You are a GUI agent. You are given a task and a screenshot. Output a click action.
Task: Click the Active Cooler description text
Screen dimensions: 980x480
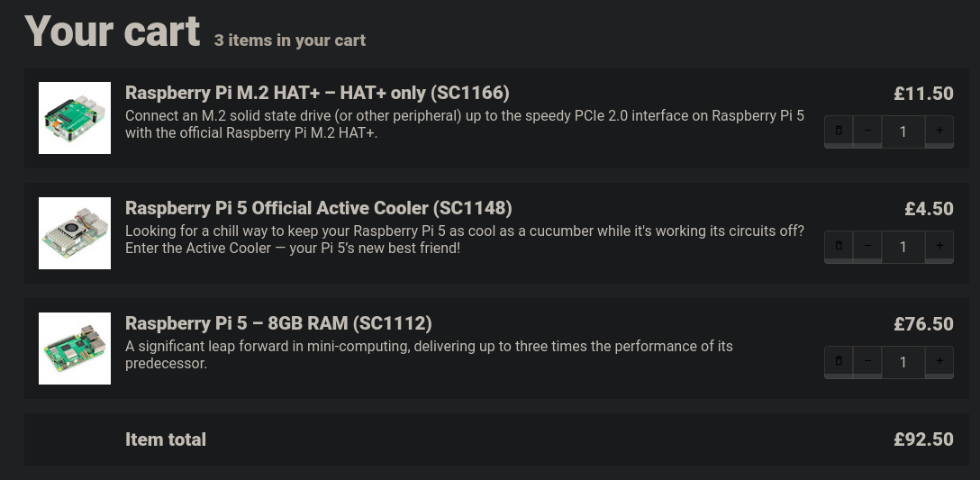(x=464, y=240)
